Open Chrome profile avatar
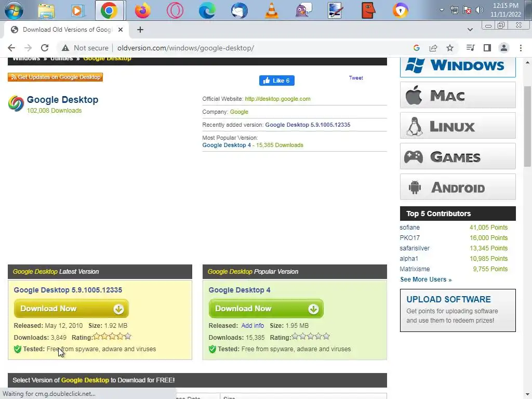Image resolution: width=532 pixels, height=399 pixels. [x=504, y=48]
